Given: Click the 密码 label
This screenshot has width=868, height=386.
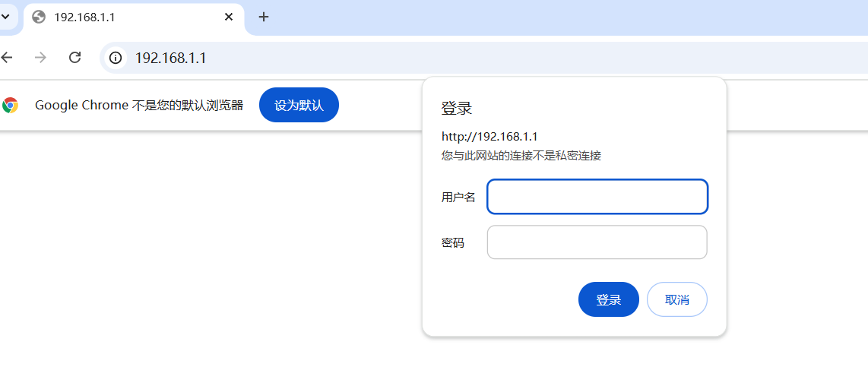Looking at the screenshot, I should pos(453,242).
